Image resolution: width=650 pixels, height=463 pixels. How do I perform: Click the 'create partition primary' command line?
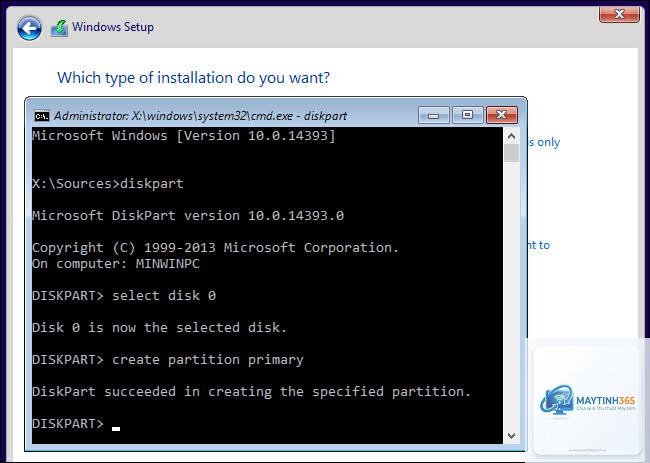pyautogui.click(x=168, y=359)
